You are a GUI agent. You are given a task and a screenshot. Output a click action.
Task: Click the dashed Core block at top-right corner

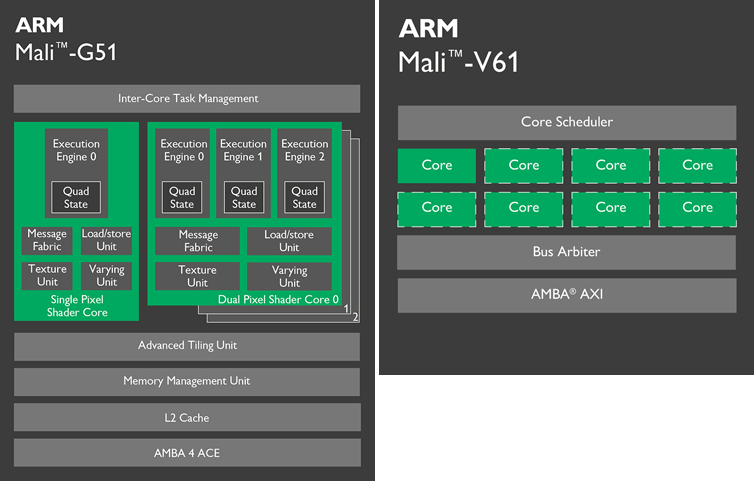point(697,165)
